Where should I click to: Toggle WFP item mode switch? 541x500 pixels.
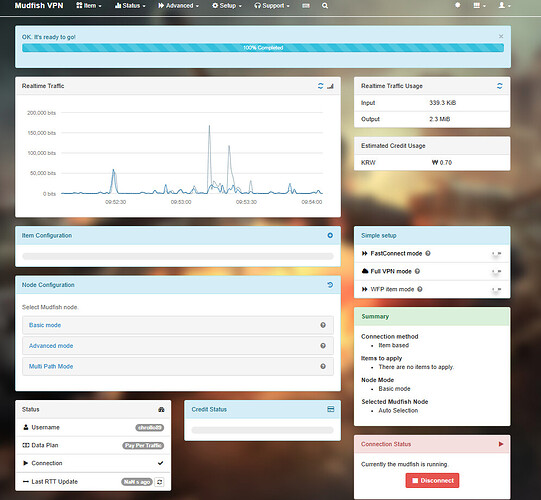point(496,290)
